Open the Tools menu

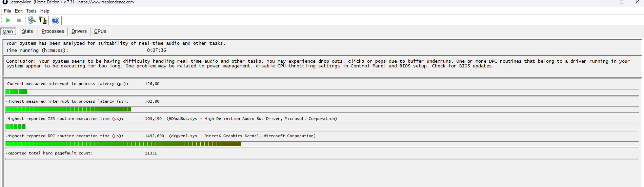(31, 11)
